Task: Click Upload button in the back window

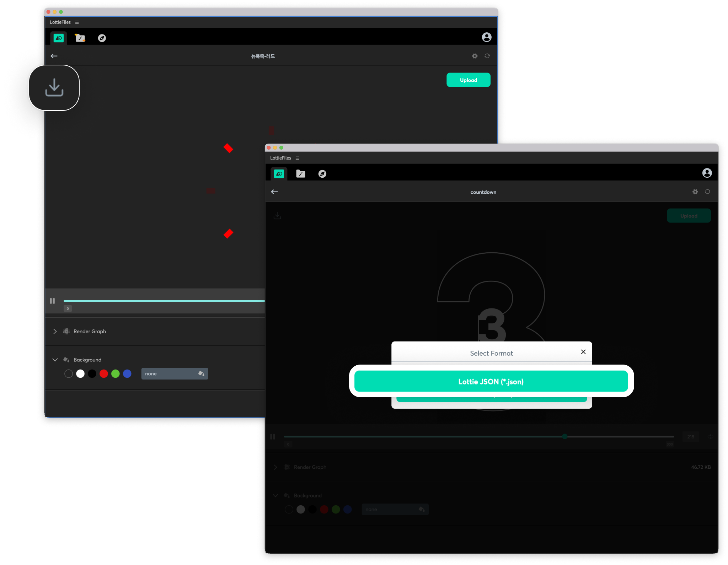Action: (x=468, y=80)
